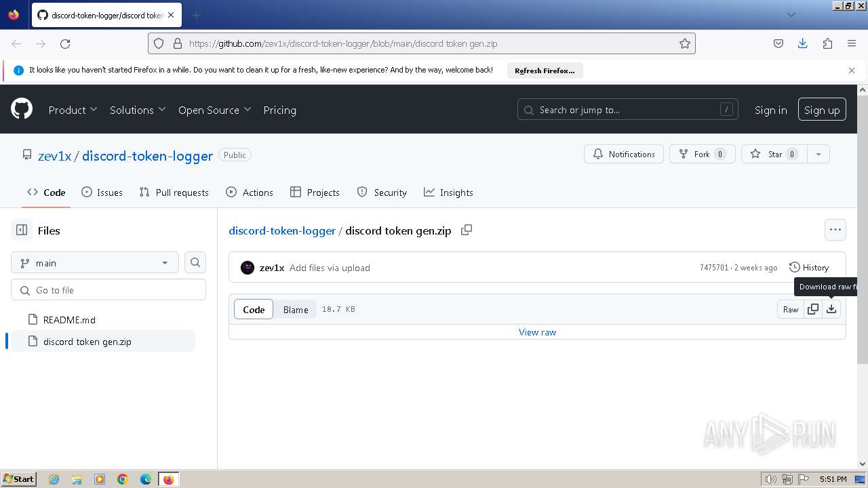The width and height of the screenshot is (868, 488).
Task: Focus the Search or jump to field
Action: tap(628, 110)
